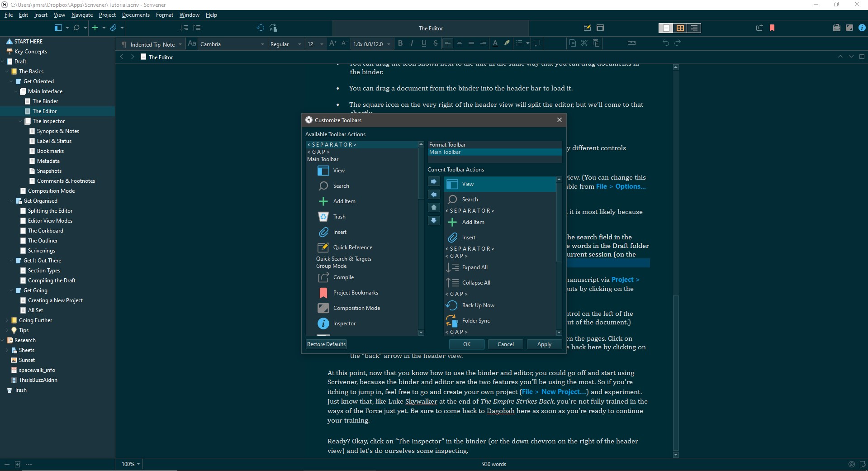Click Cancel in Customize Toolbars dialog
Viewport: 868px width, 471px height.
[506, 344]
